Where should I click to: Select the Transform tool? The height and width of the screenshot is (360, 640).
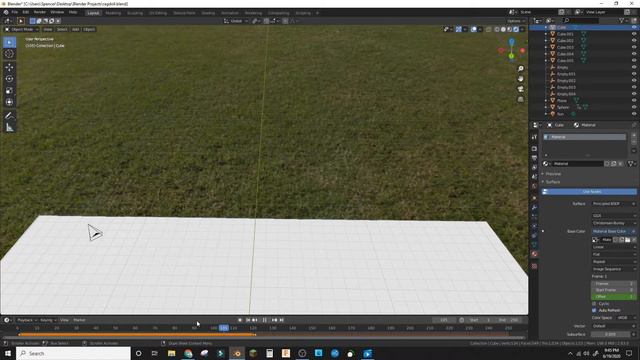9,102
